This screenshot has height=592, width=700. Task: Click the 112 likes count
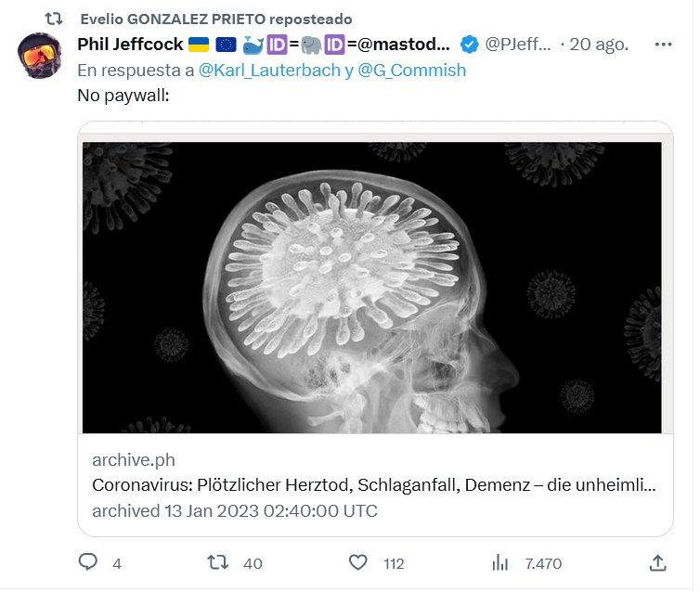[394, 563]
